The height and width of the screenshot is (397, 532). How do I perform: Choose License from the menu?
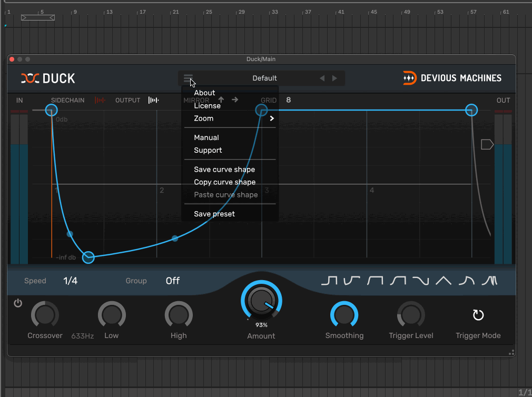[207, 106]
